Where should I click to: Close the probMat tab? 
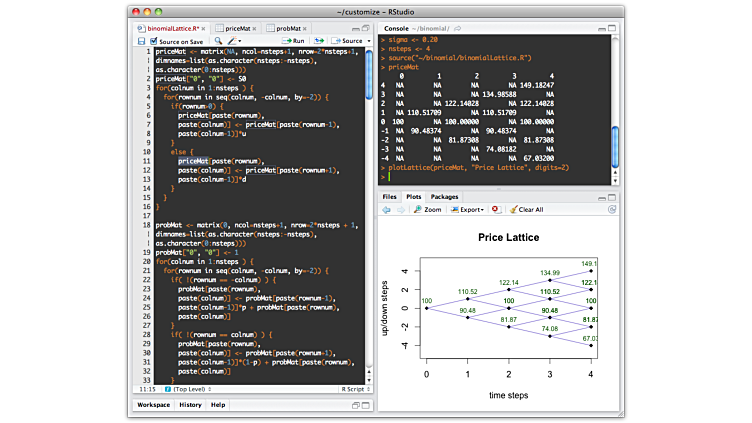[x=305, y=29]
